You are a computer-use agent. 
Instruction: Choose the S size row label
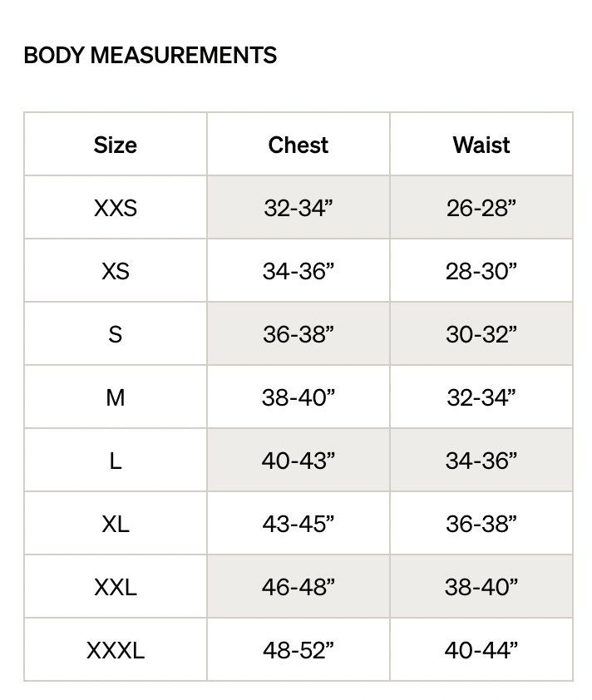tap(116, 334)
